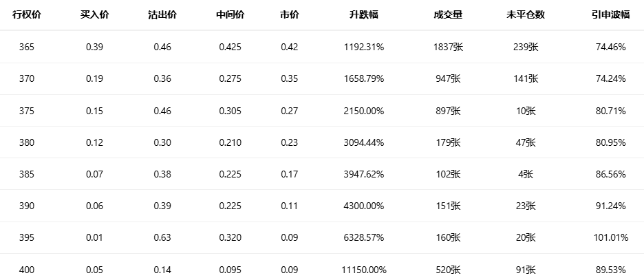Image resolution: width=644 pixels, height=280 pixels.
Task: Select the 0.35 market price cell
Action: 289,78
